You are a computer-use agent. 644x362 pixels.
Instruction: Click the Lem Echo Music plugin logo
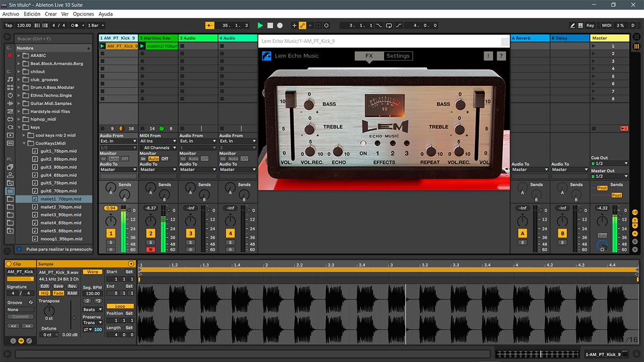coord(266,56)
